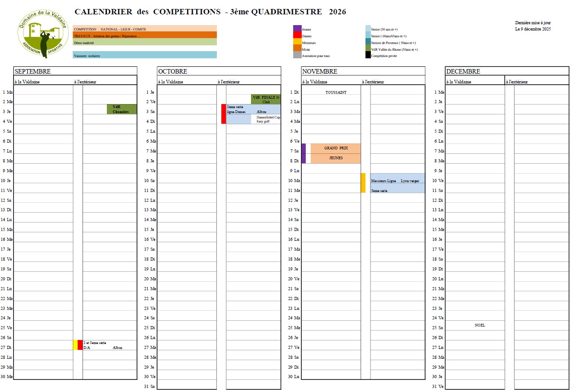
Task: Select the yellow Messieurs legend swatch
Action: pyautogui.click(x=297, y=42)
